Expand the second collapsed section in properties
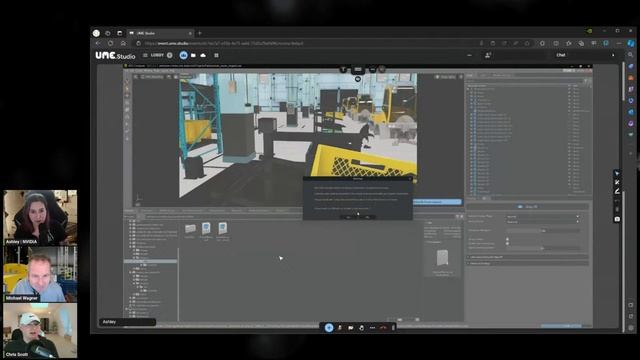 [528, 263]
